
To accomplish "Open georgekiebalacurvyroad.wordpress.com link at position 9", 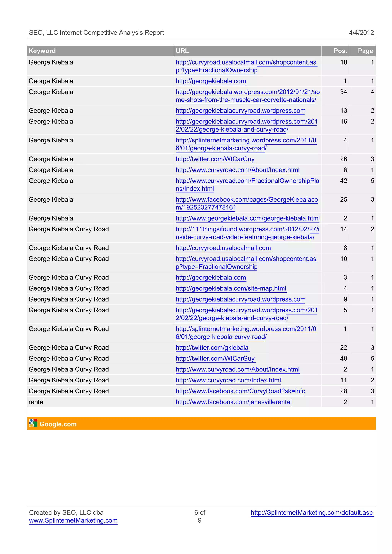I will pyautogui.click(x=240, y=299).
